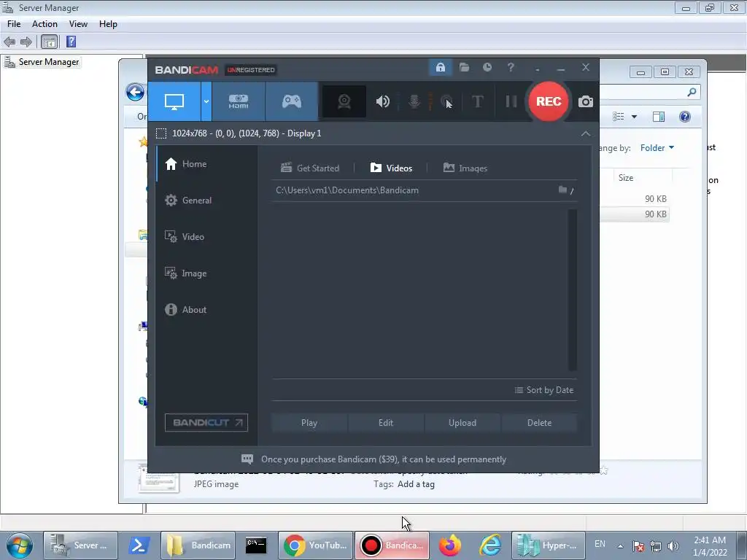Open Sort by Date option
Image resolution: width=747 pixels, height=560 pixels.
544,390
